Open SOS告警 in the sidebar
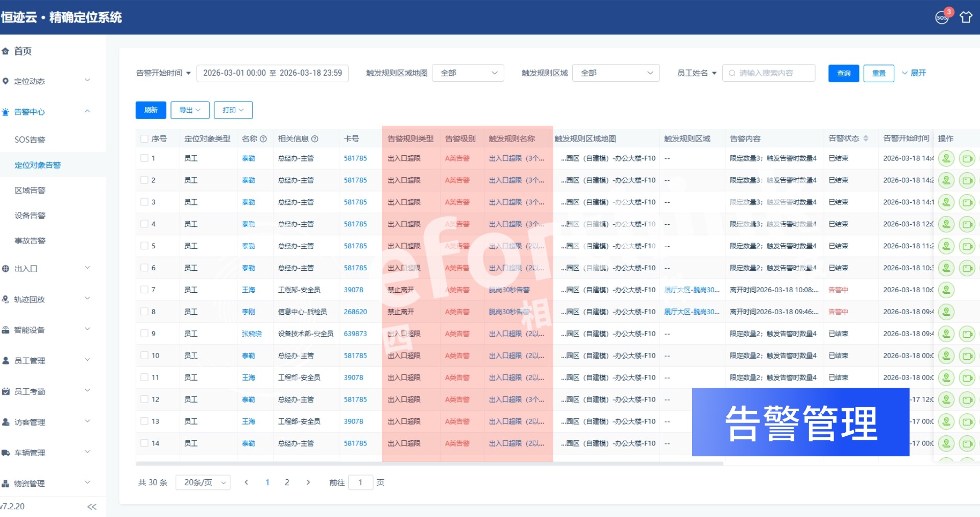 pyautogui.click(x=30, y=139)
